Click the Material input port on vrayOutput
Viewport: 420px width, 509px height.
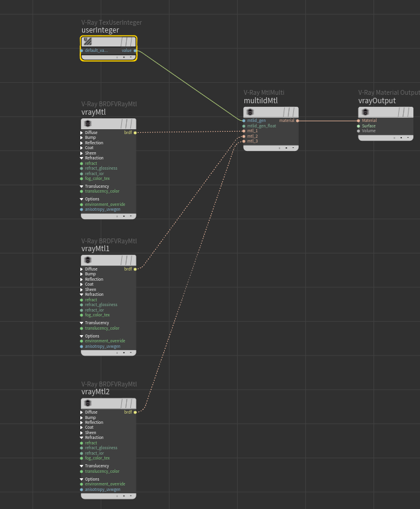pos(358,121)
